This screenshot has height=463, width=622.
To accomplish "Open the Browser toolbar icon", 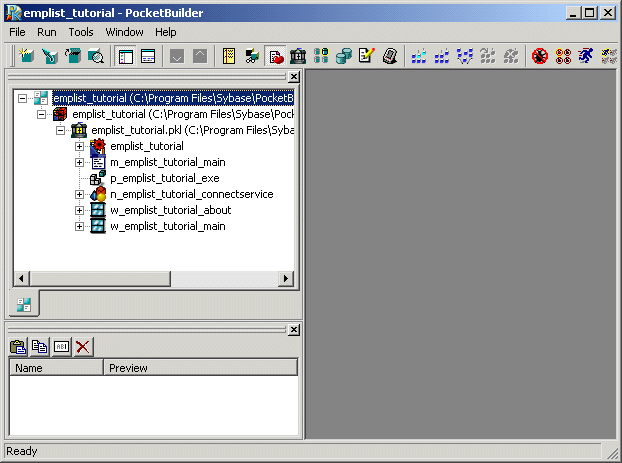I will pyautogui.click(x=252, y=56).
